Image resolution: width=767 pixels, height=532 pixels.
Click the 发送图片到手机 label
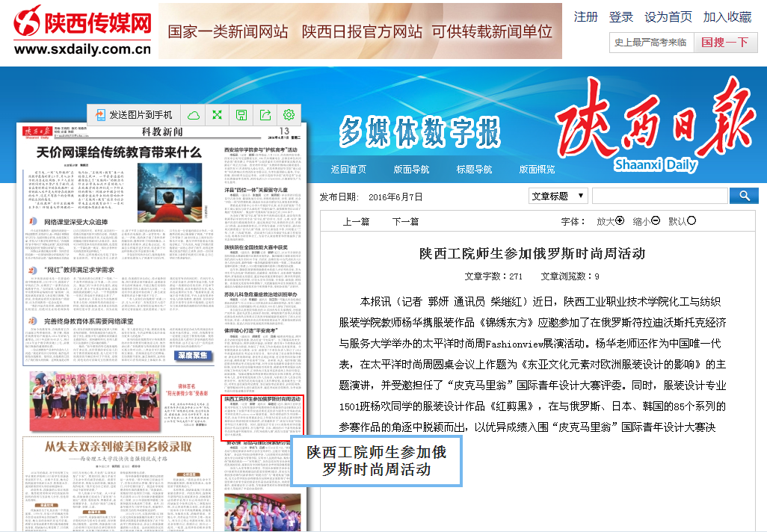(x=141, y=115)
